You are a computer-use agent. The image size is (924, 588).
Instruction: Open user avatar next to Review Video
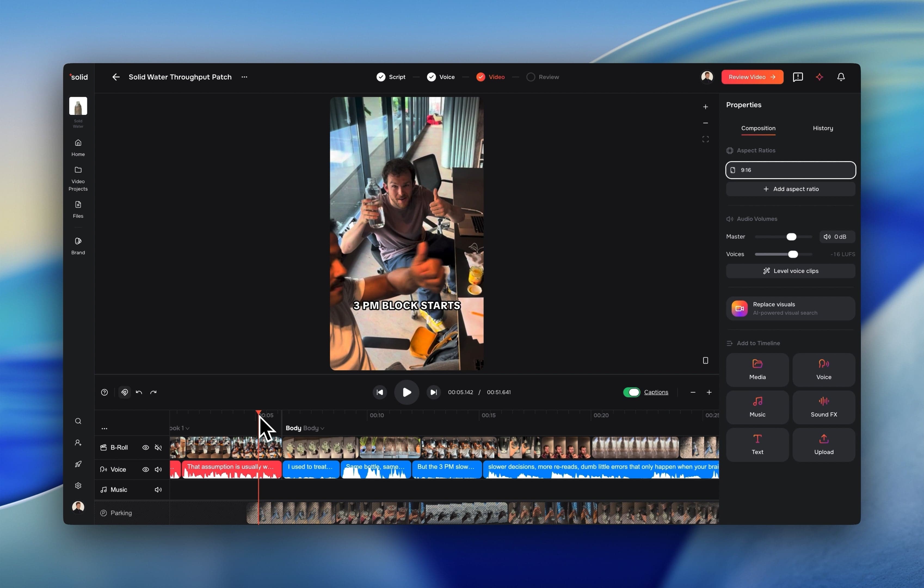tap(706, 77)
